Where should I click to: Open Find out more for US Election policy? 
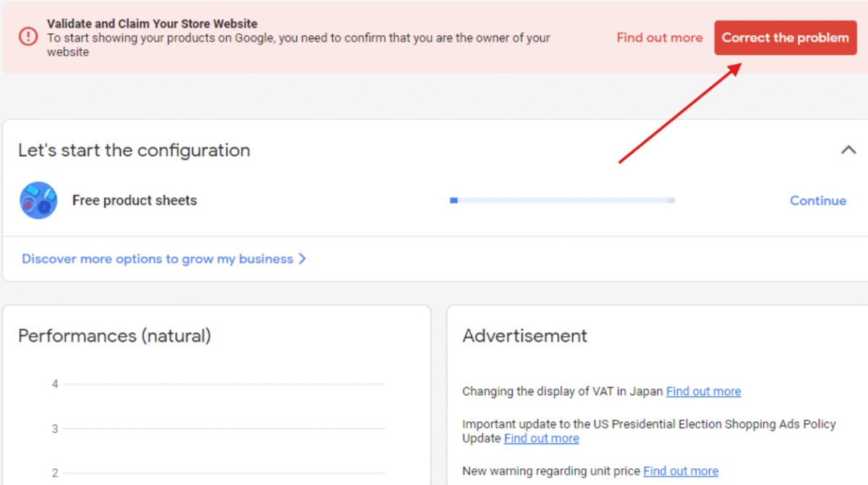(541, 438)
